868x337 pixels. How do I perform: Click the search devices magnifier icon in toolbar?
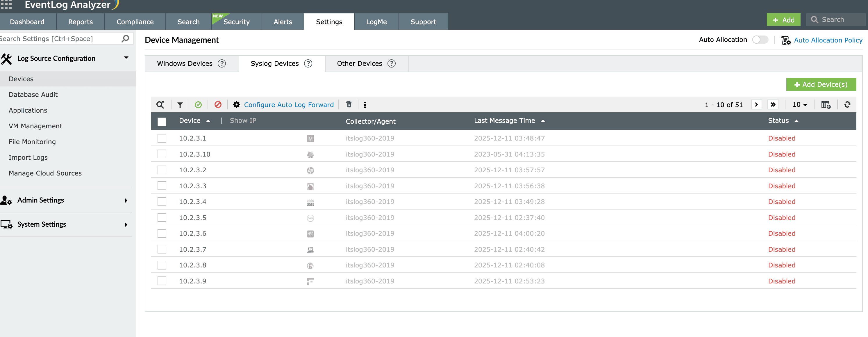(x=160, y=104)
